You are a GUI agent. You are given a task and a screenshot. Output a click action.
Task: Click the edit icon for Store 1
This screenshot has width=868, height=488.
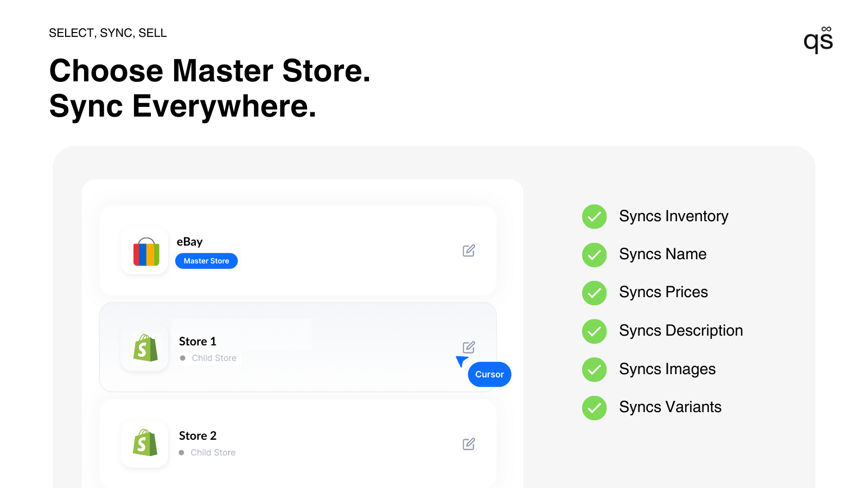click(468, 346)
